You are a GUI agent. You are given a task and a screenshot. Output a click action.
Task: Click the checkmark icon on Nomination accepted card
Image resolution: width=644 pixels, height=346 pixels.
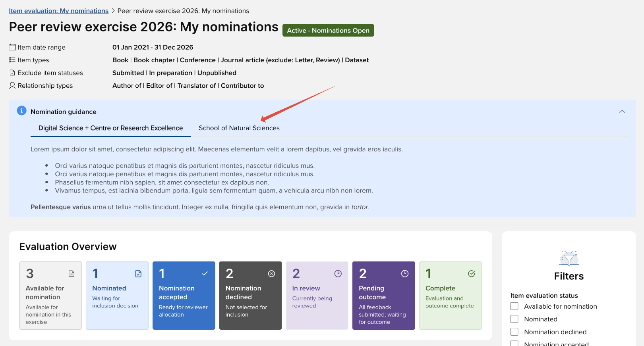(x=205, y=274)
